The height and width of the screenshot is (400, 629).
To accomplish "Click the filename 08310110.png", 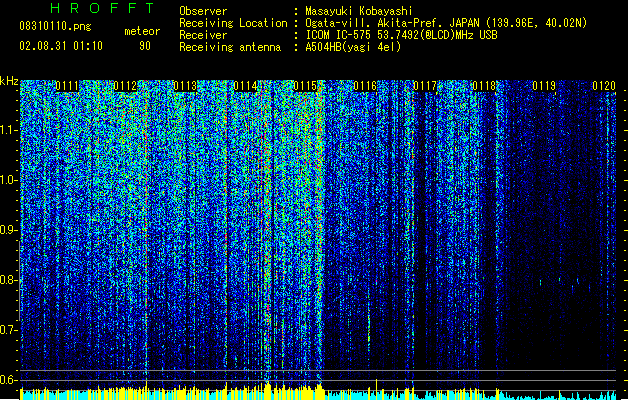I will coord(55,27).
